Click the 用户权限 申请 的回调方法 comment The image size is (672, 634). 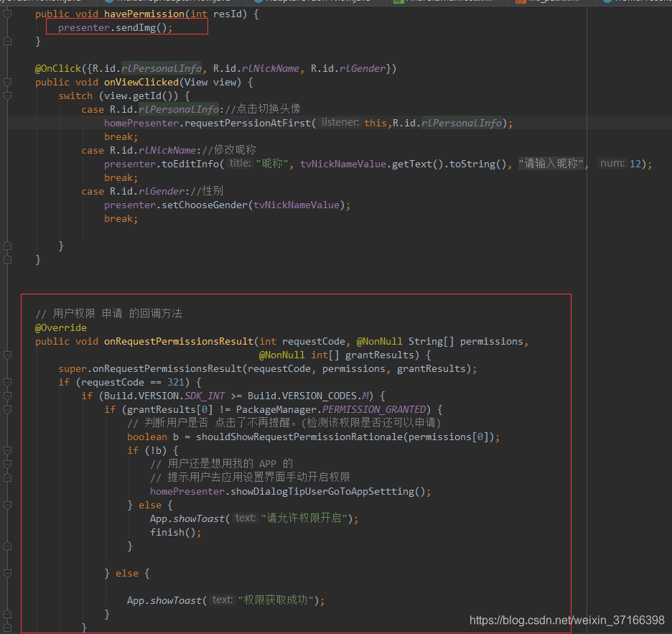tap(109, 314)
